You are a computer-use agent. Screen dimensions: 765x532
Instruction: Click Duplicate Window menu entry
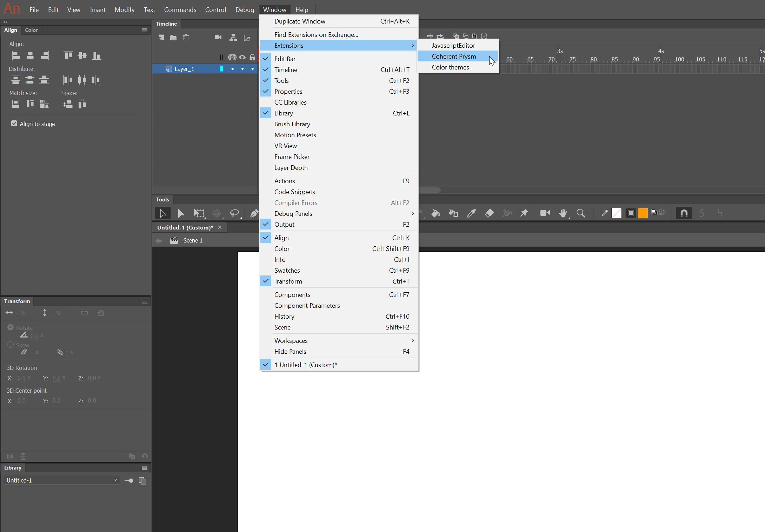coord(339,21)
